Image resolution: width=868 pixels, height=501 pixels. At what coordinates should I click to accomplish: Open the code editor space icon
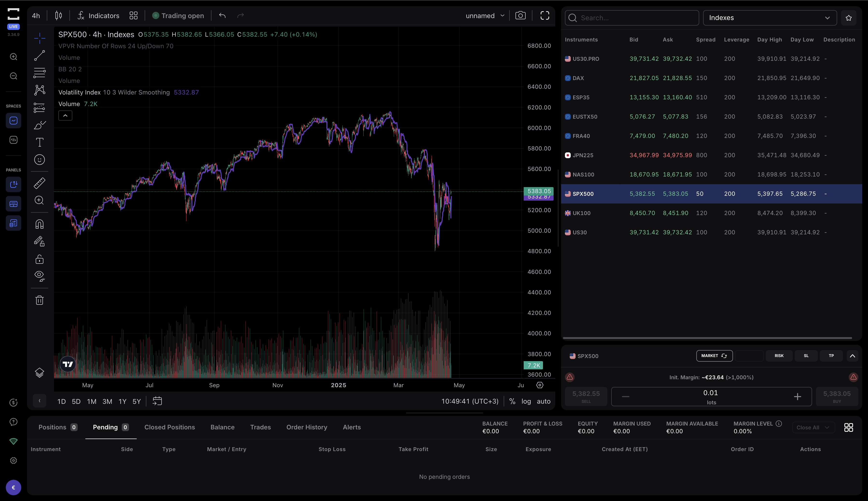pyautogui.click(x=14, y=140)
